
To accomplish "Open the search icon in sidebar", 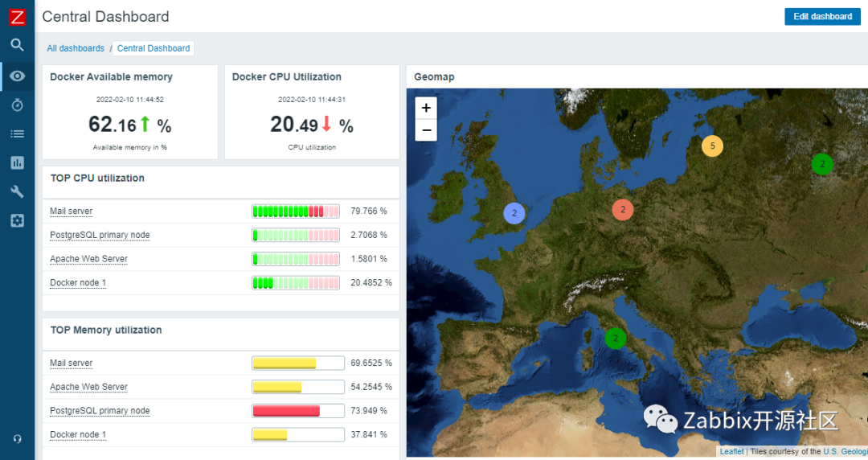I will point(17,45).
